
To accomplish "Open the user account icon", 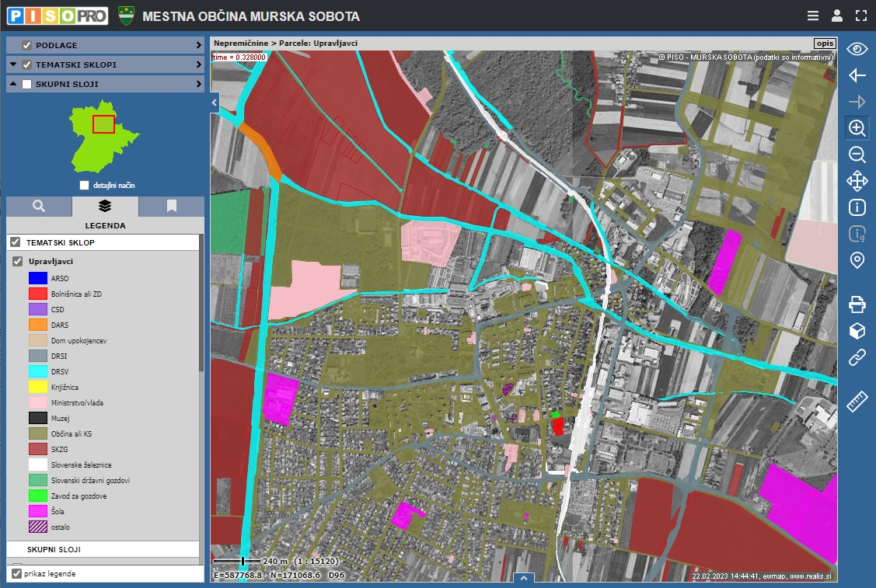I will coord(836,16).
